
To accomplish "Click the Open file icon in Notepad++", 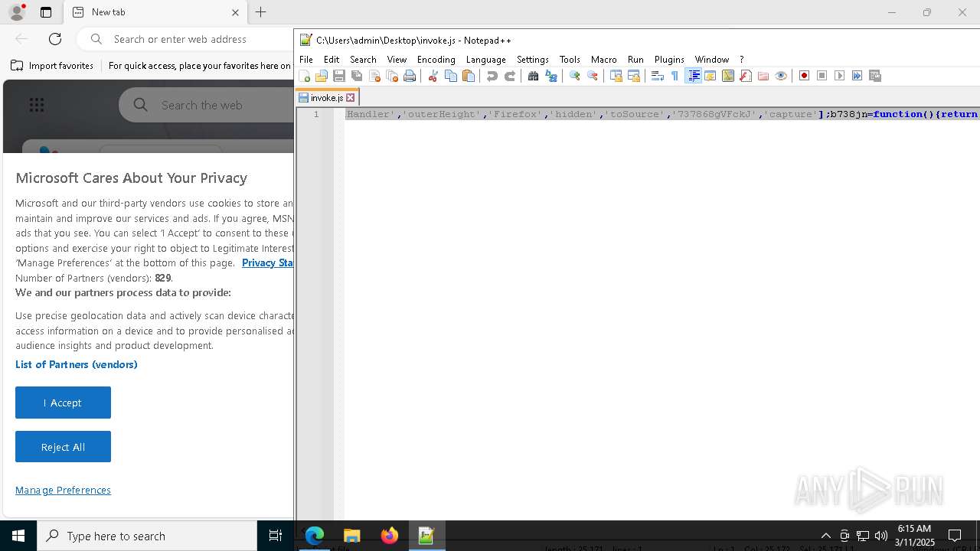I will (322, 76).
